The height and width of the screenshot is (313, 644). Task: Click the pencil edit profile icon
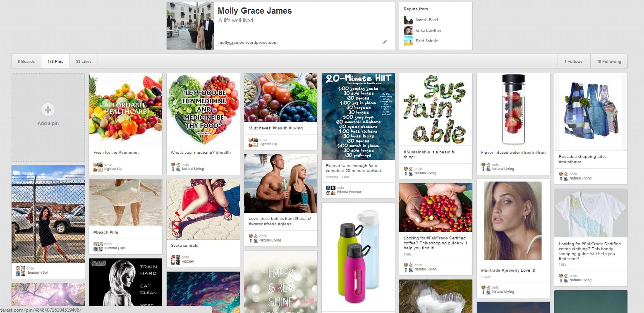385,42
